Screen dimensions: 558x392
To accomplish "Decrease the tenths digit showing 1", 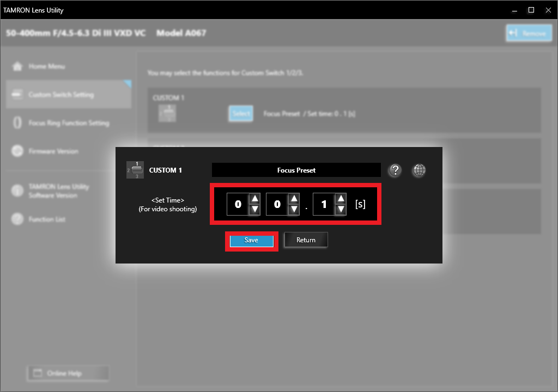I will [341, 210].
